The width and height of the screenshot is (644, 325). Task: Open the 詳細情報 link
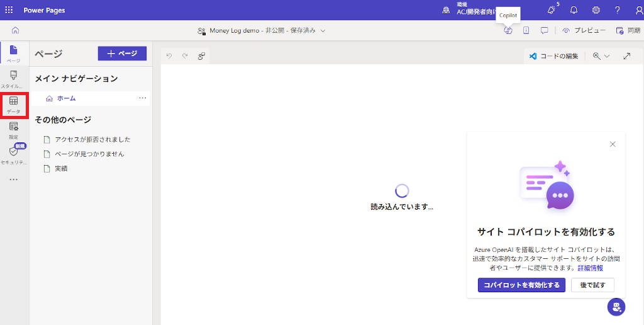click(590, 268)
